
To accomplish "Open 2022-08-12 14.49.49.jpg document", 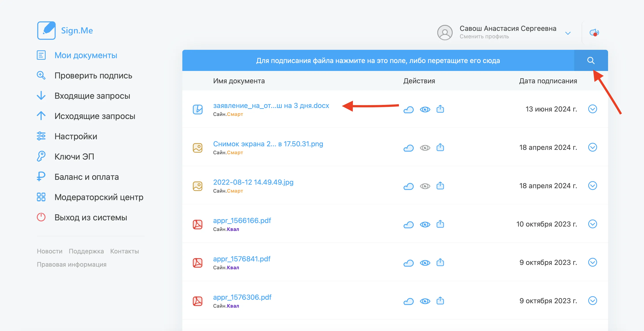I will (x=253, y=182).
